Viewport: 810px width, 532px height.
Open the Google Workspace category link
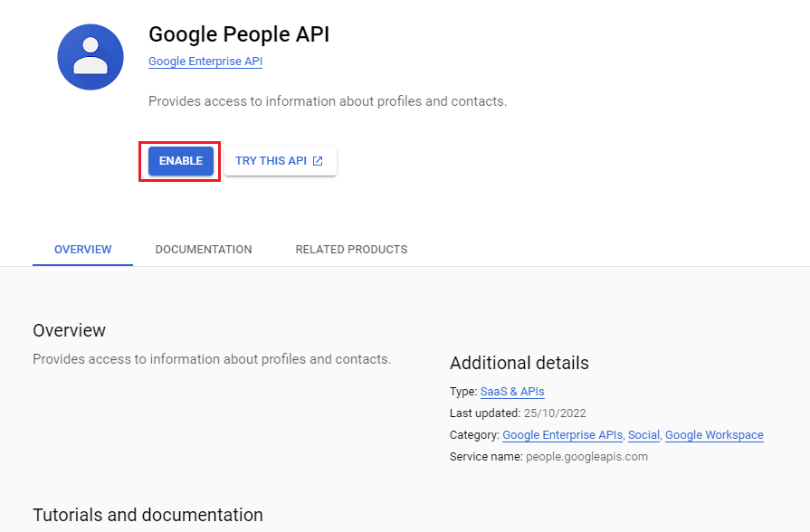(x=714, y=435)
